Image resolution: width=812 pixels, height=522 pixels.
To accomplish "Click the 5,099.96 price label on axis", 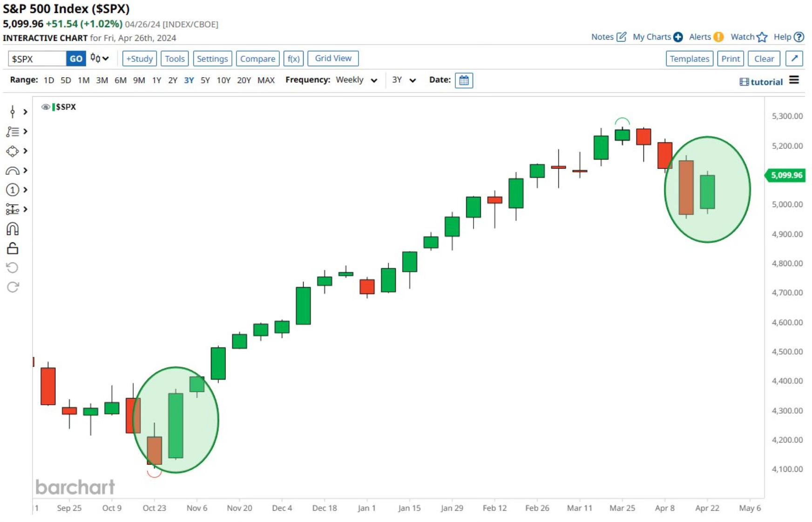I will [786, 175].
